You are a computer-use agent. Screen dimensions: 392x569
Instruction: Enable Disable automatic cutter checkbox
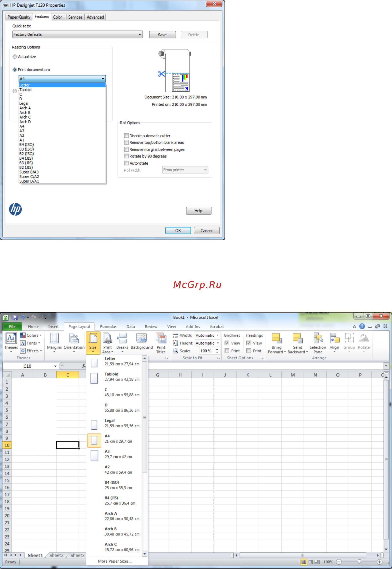[127, 135]
